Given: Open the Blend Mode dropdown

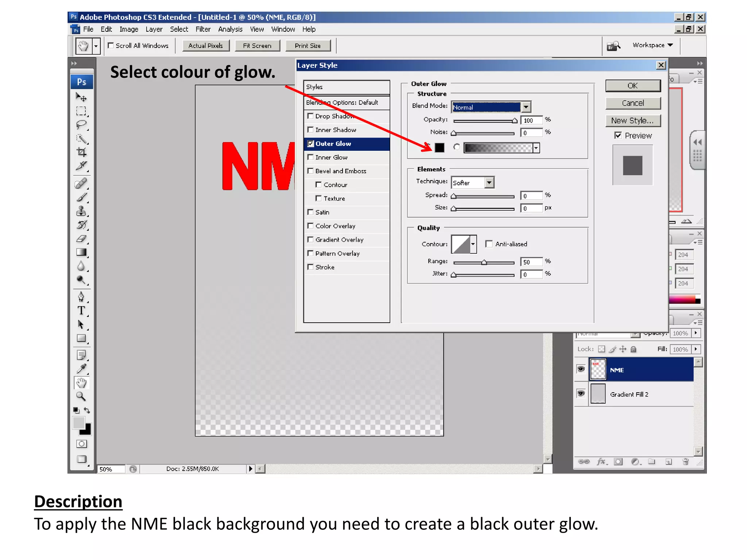Looking at the screenshot, I should (x=526, y=107).
